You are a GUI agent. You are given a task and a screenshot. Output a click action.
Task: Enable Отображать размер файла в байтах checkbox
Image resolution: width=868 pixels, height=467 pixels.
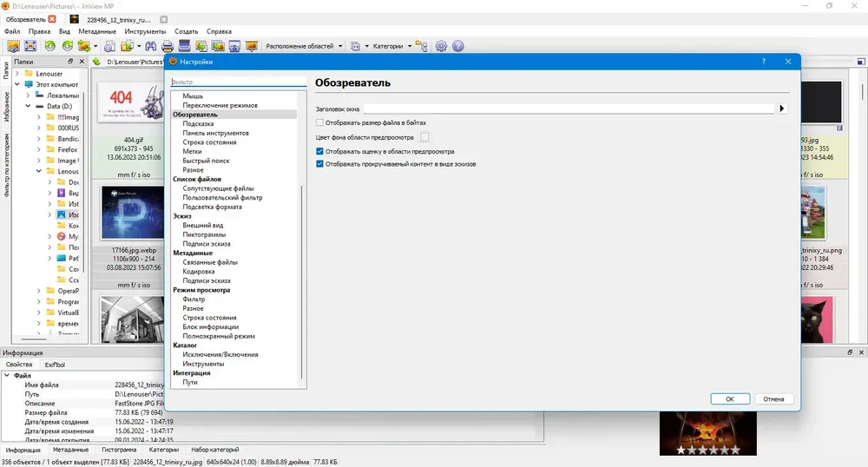click(x=319, y=123)
